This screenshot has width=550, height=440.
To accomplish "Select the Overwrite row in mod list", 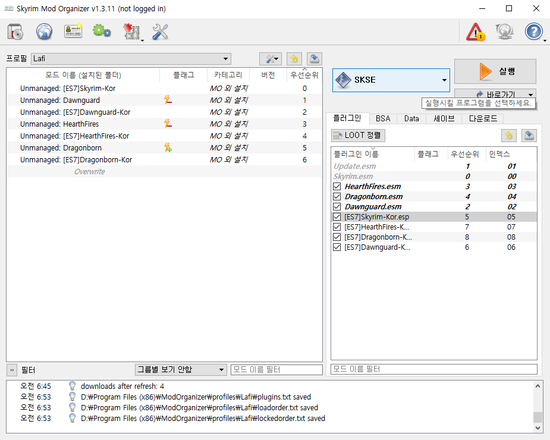I will point(164,172).
